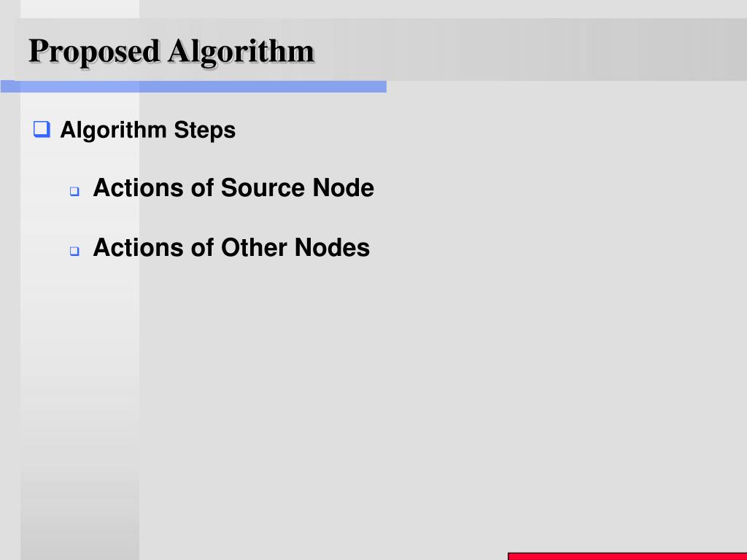Click the small bullet before Actions of Source Node
This screenshot has width=747, height=560.
pyautogui.click(x=74, y=192)
